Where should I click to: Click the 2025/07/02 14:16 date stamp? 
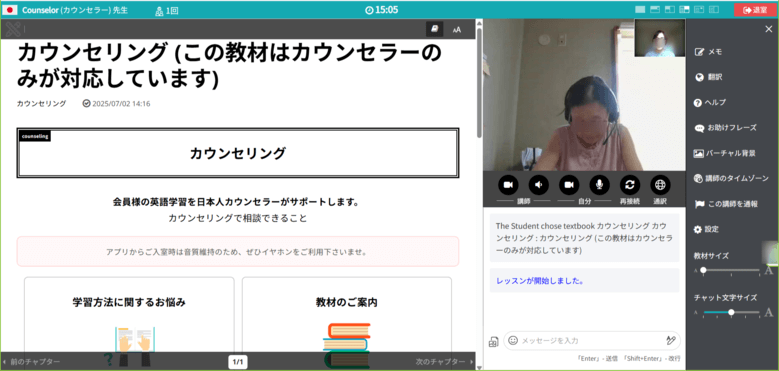[x=117, y=104]
